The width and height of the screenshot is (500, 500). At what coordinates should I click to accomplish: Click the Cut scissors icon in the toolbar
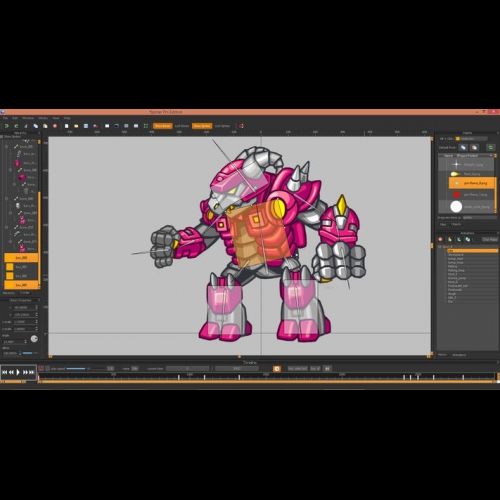pos(26,126)
